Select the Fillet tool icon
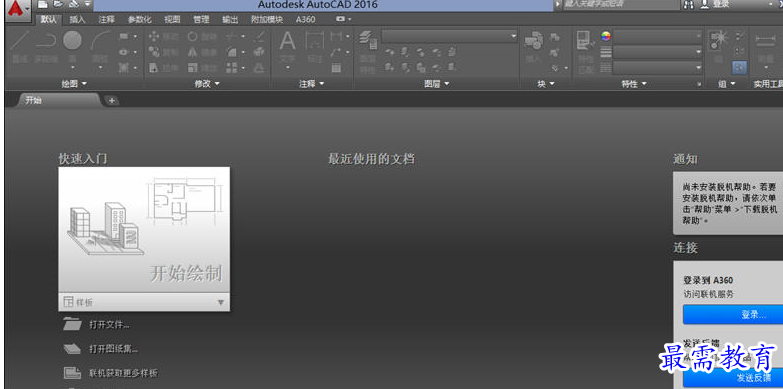Viewport: 783px width, 389px height. (232, 52)
